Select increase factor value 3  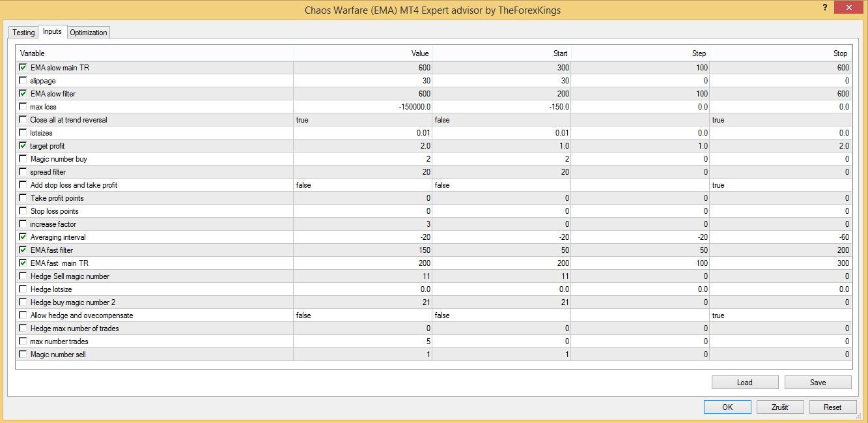(363, 224)
